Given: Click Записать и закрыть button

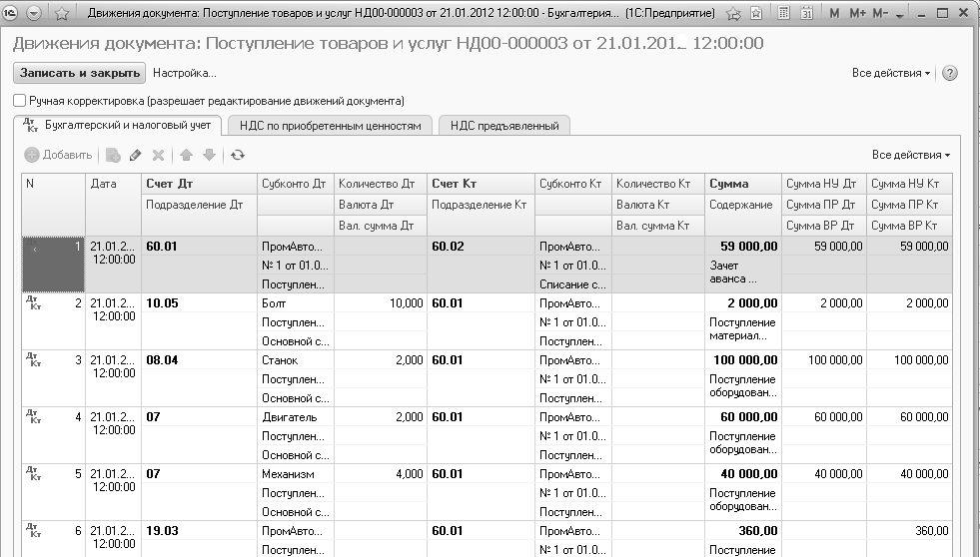Looking at the screenshot, I should pos(79,73).
